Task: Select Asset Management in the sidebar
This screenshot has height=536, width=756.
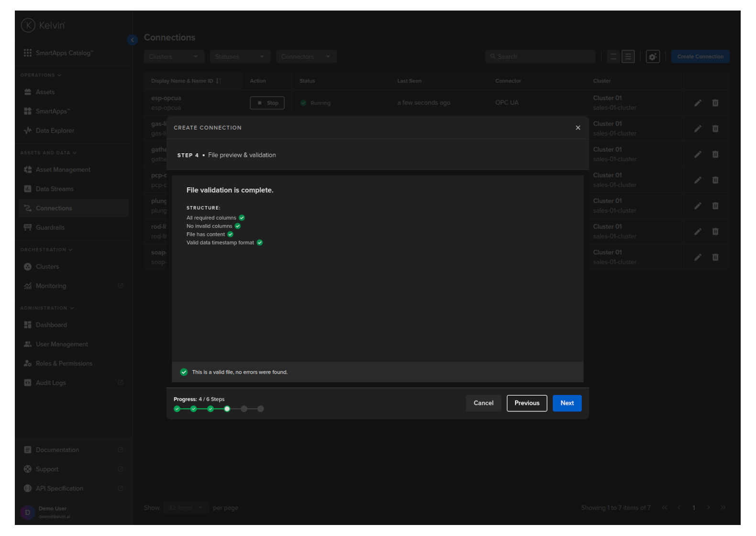Action: pos(63,169)
